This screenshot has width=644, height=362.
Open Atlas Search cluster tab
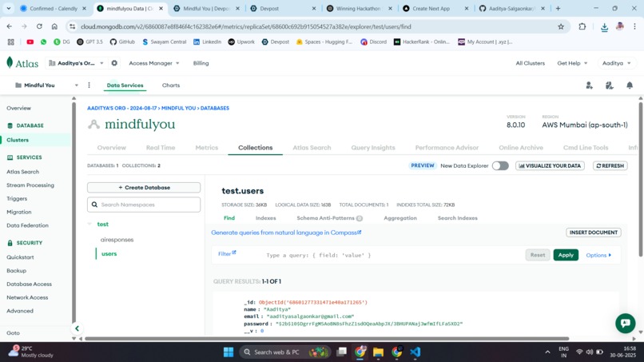click(312, 148)
